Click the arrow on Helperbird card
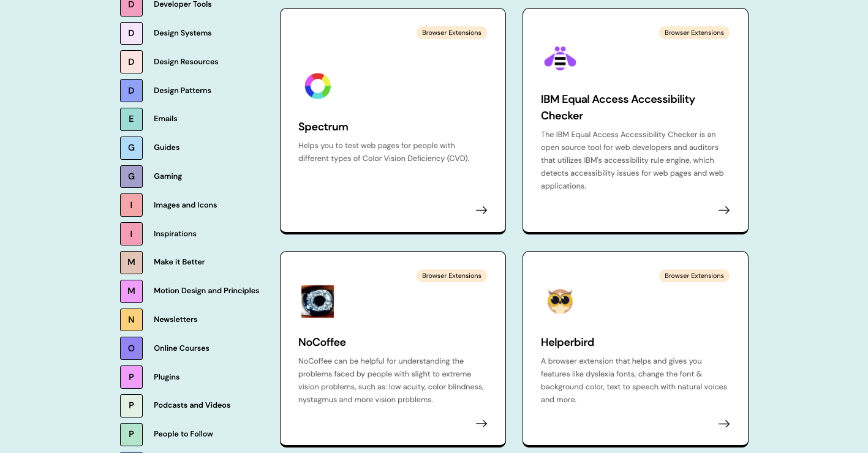868x453 pixels. pos(724,424)
